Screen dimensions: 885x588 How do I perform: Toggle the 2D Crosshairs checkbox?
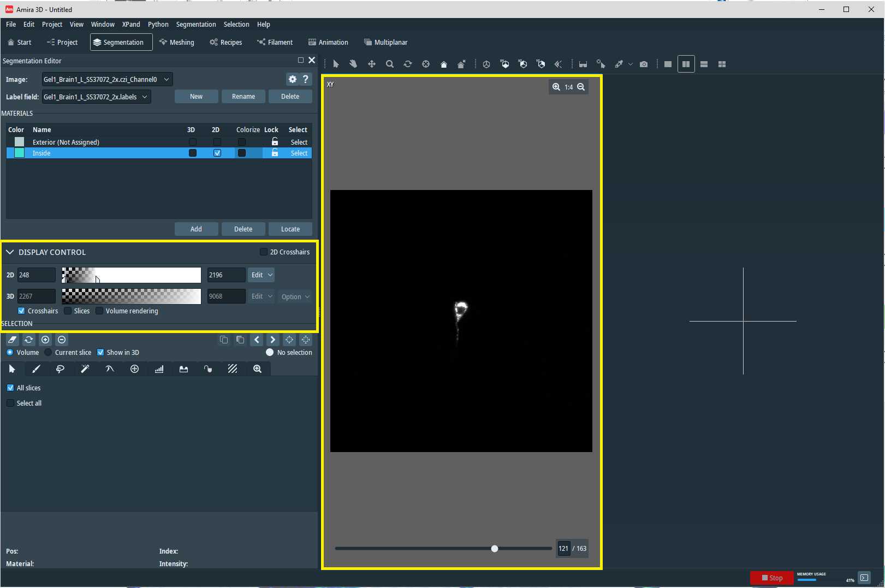click(x=264, y=252)
